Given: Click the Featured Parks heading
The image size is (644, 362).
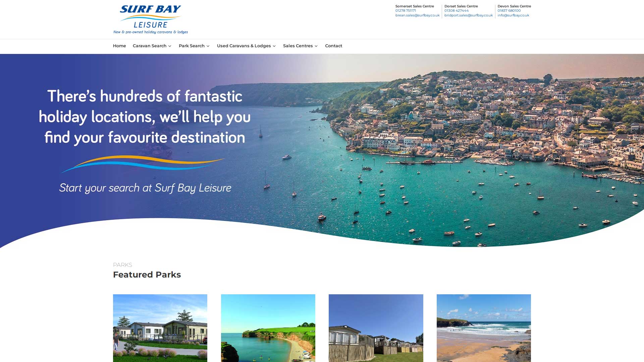Looking at the screenshot, I should [x=147, y=274].
